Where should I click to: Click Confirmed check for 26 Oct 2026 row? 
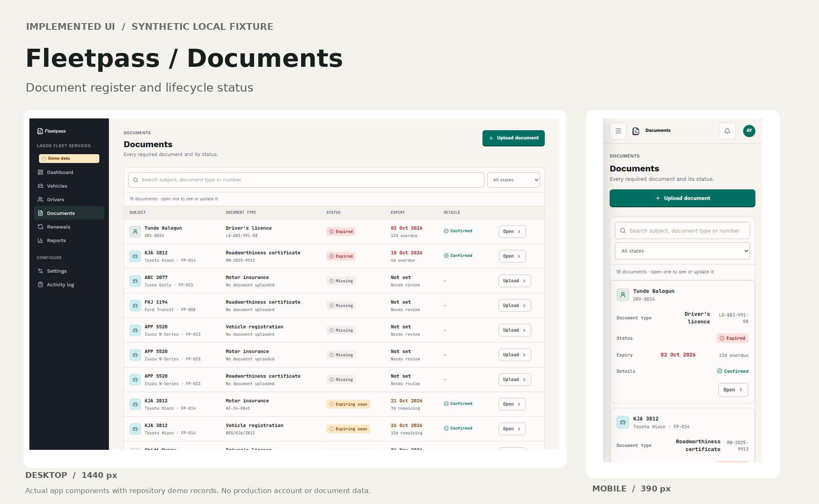pos(458,428)
